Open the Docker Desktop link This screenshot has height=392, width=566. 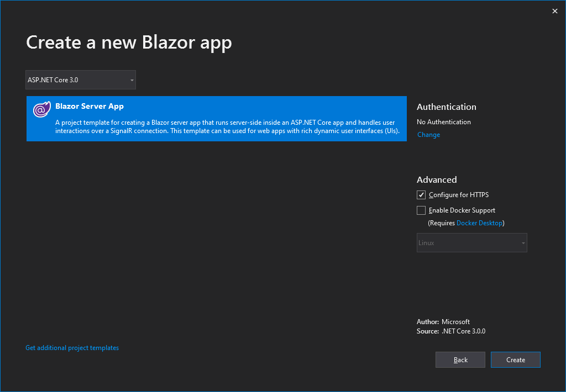click(x=479, y=223)
